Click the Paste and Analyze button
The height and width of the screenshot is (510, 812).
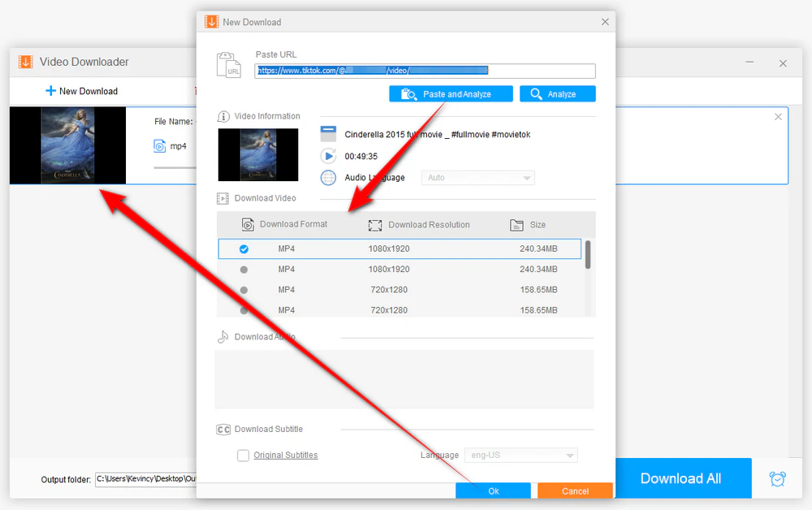coord(451,93)
